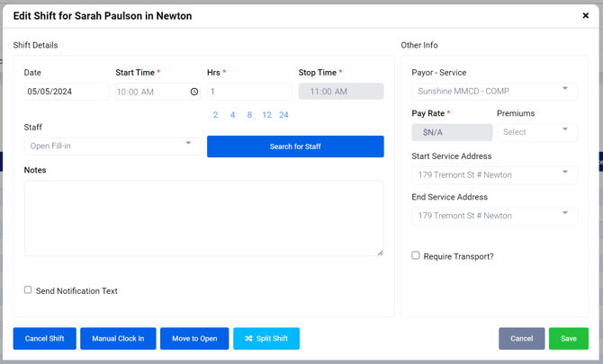Click the Manual Clock In button
Viewport: 603px width, 364px height.
click(118, 339)
